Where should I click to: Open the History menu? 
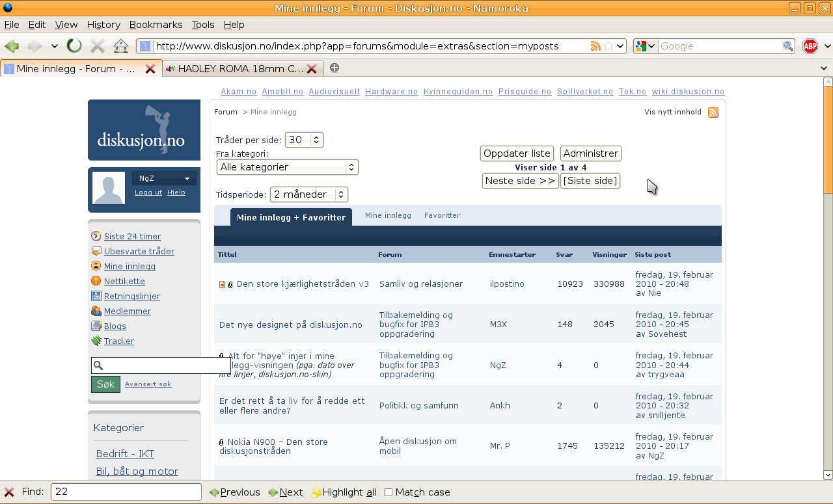click(x=103, y=25)
